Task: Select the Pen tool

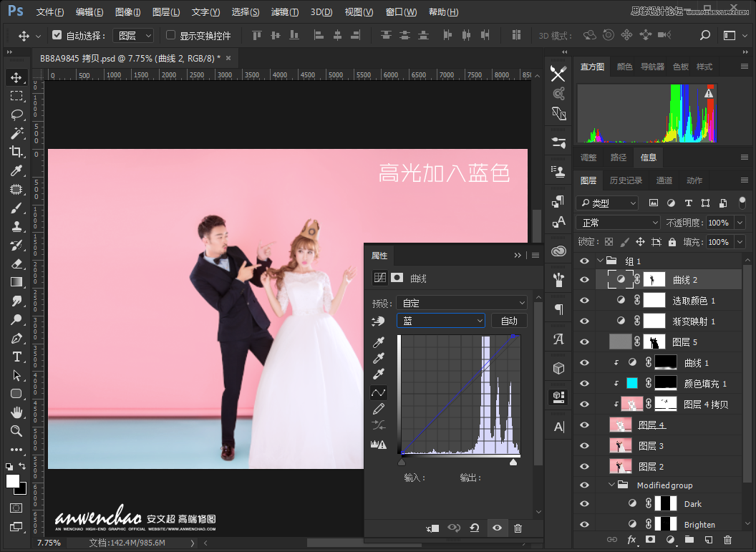Action: point(16,338)
